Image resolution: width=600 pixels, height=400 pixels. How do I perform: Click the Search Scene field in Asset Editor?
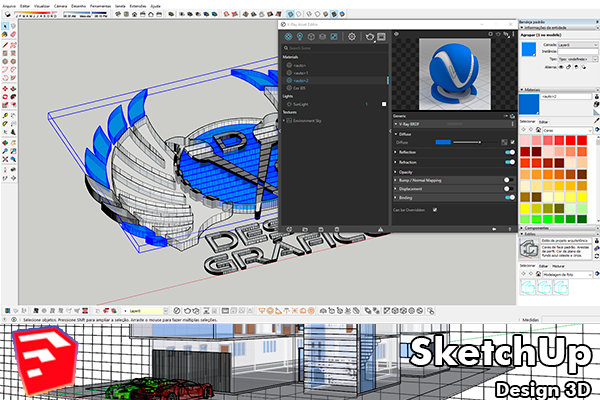335,48
